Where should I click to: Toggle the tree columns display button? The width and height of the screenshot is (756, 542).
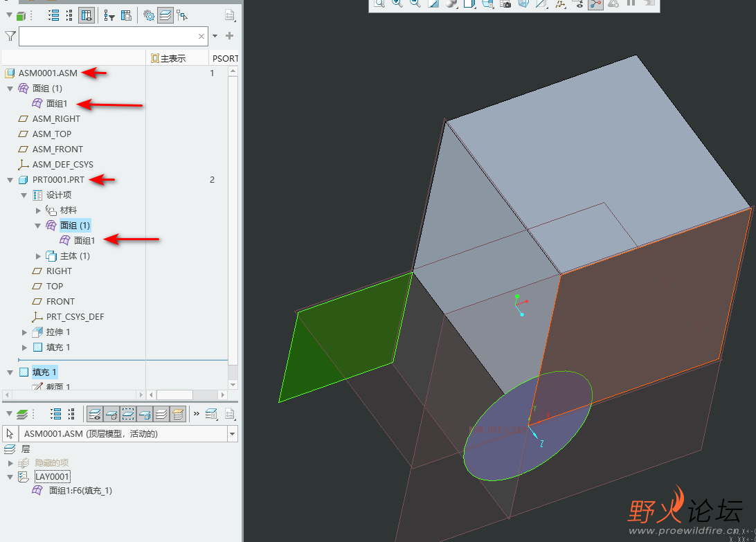point(87,16)
